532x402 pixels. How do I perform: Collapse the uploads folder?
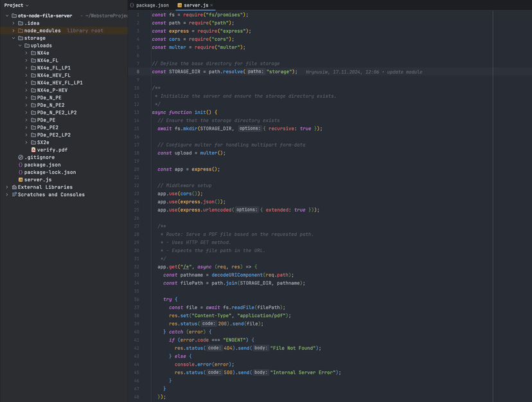(20, 46)
